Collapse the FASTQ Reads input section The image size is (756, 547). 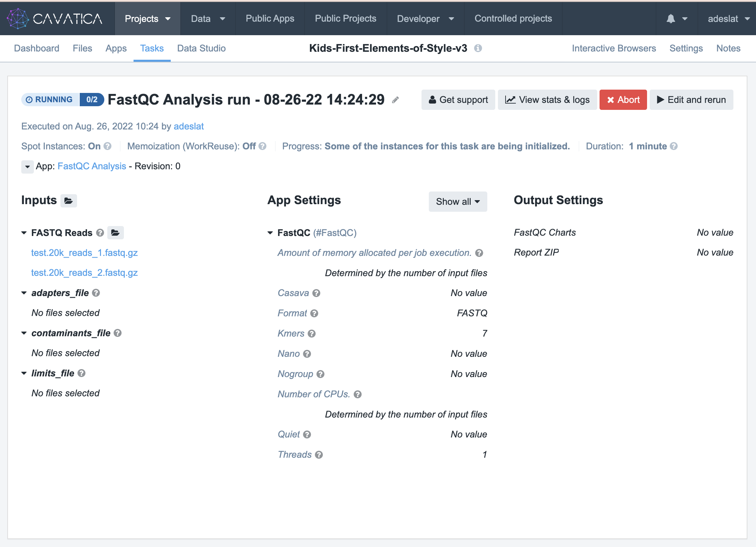point(24,233)
